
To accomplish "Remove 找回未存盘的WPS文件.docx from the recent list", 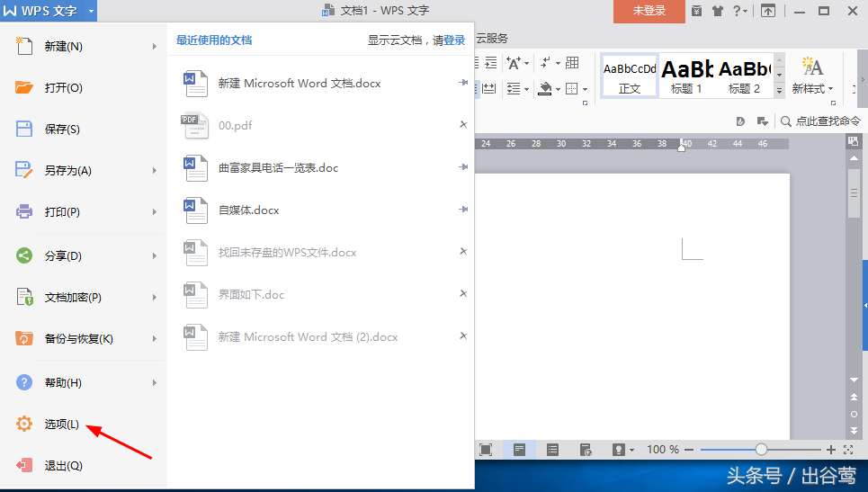I will [463, 251].
